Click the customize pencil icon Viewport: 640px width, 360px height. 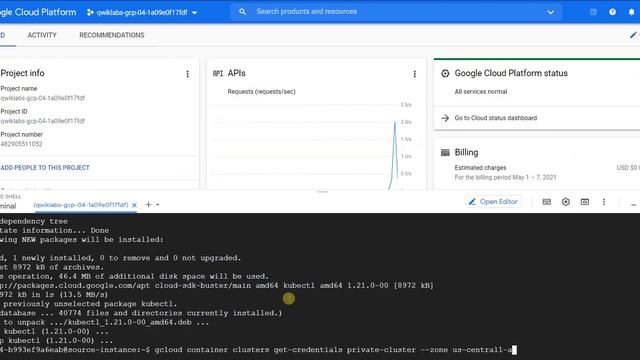pyautogui.click(x=633, y=35)
